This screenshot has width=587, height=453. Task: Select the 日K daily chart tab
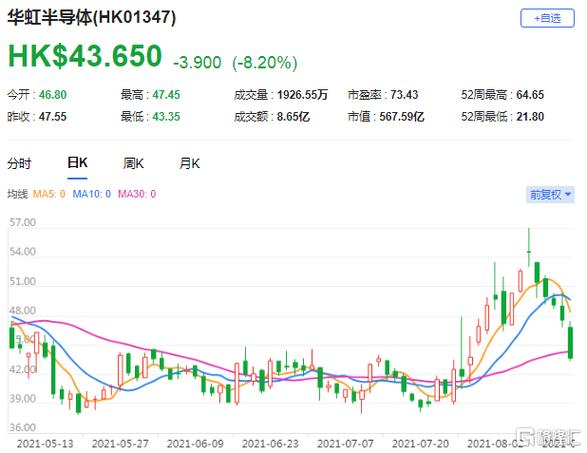(77, 163)
